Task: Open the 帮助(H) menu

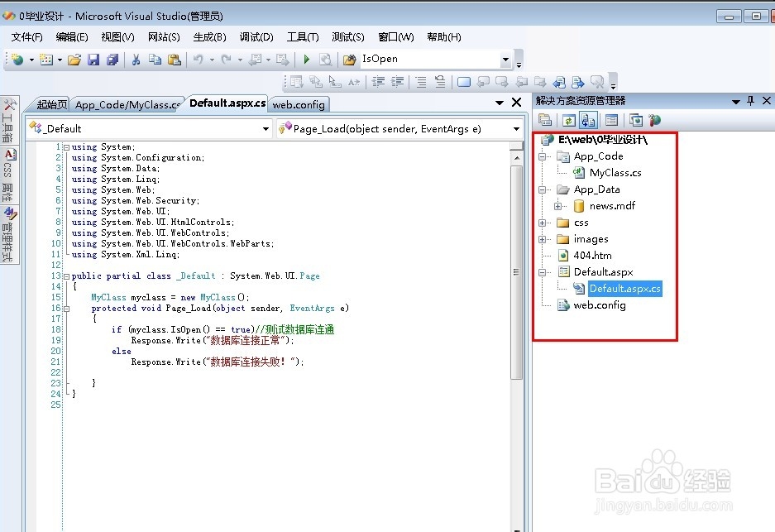Action: click(x=444, y=37)
